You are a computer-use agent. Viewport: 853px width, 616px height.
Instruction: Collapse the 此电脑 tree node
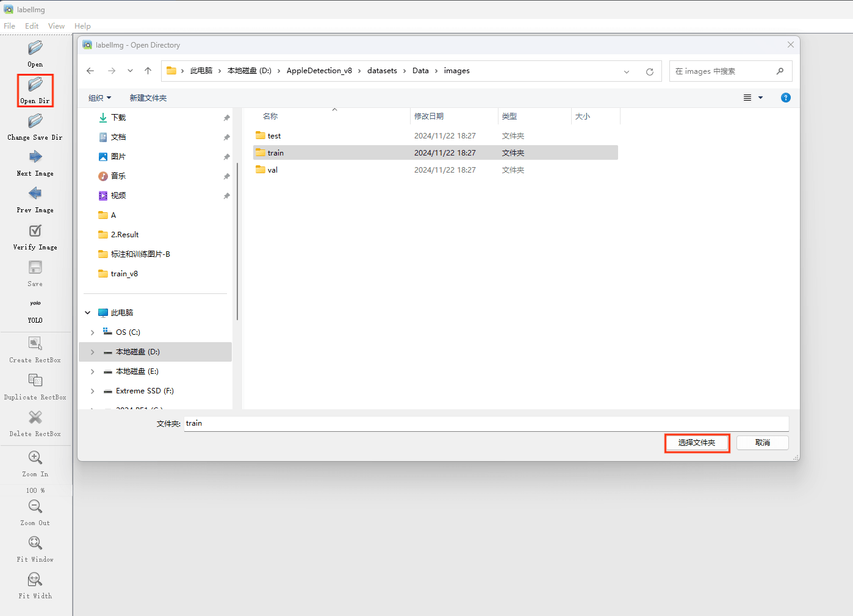[x=88, y=313]
